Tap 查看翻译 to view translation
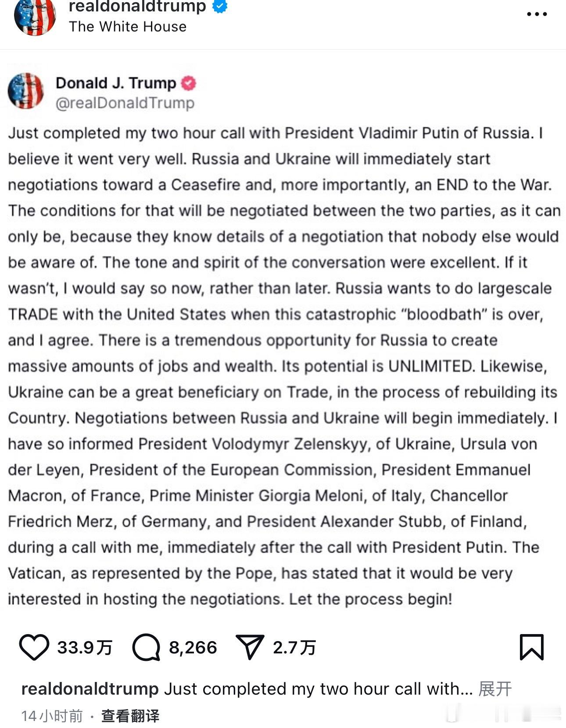Viewport: 566px width, 728px height. click(x=130, y=716)
